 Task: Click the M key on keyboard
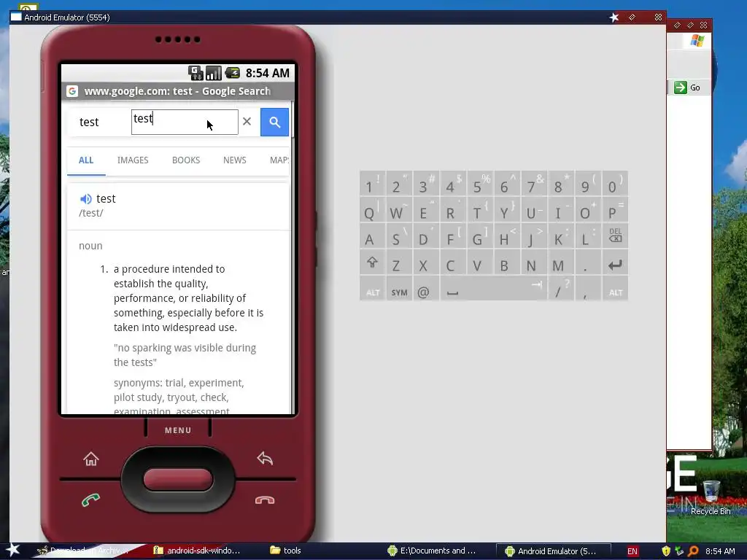point(560,262)
